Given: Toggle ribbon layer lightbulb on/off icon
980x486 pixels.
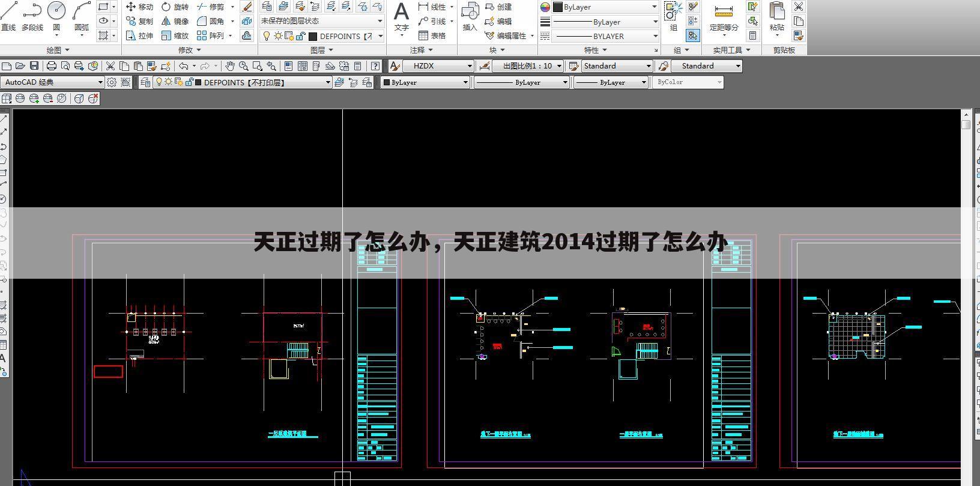Looking at the screenshot, I should pyautogui.click(x=267, y=36).
